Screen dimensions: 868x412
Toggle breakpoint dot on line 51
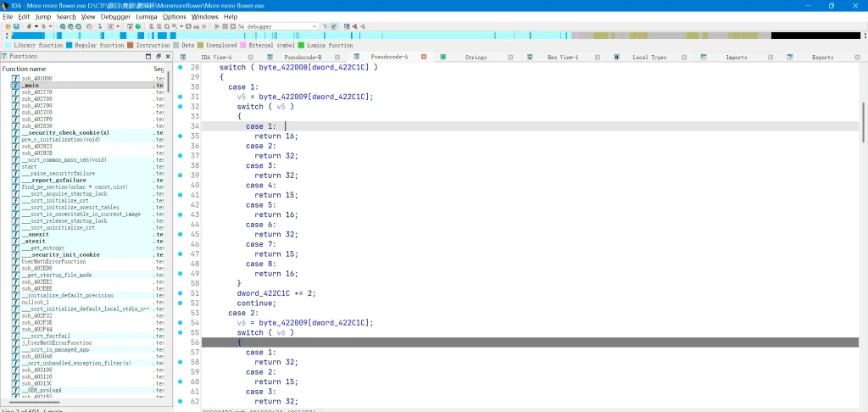(181, 293)
